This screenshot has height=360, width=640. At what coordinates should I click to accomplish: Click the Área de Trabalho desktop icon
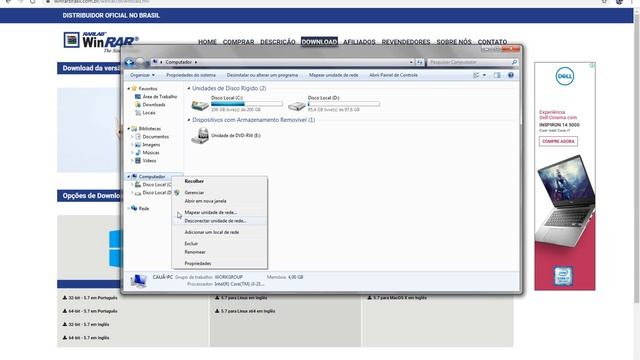(x=138, y=96)
